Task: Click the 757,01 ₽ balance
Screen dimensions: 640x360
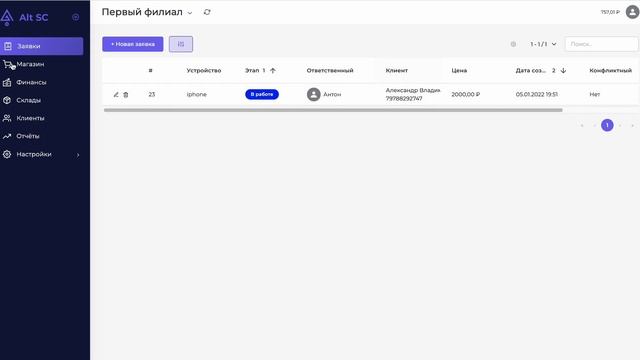Action: tap(610, 12)
